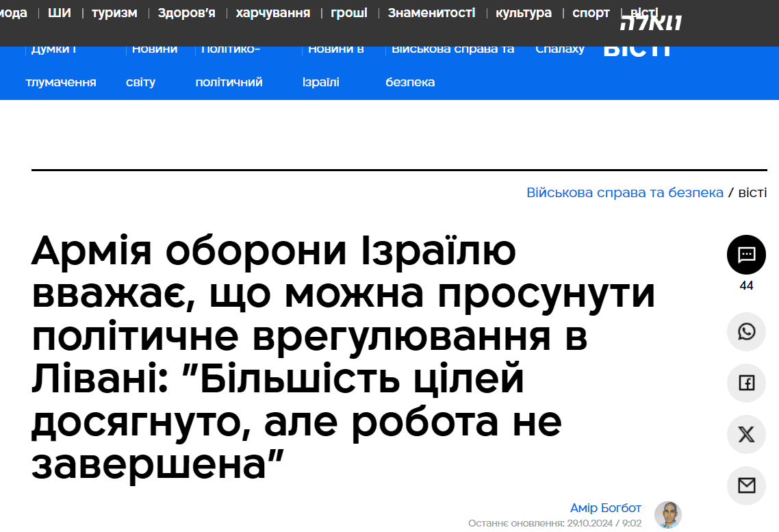Open 'культура' section
The width and height of the screenshot is (779, 532).
(x=524, y=13)
